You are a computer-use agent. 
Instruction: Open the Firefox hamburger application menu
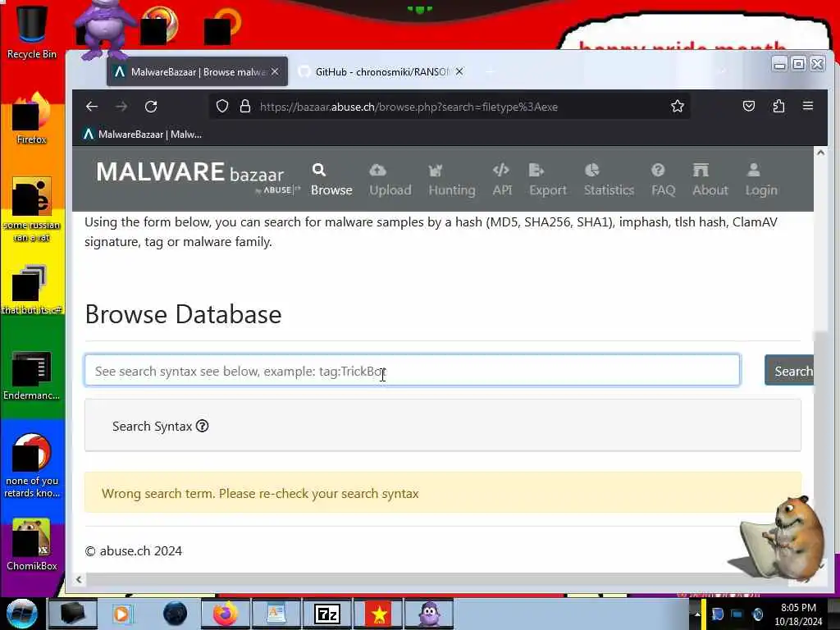click(808, 106)
